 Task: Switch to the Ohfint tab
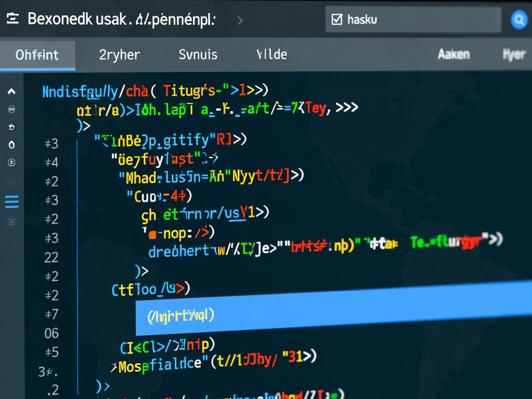click(x=37, y=55)
